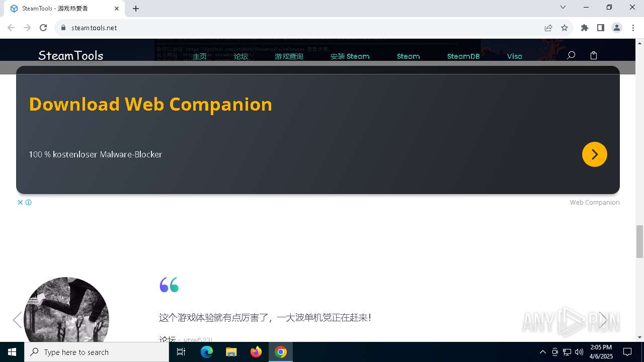Show previous testimonial with left arrow
This screenshot has width=644, height=362.
pos(17,320)
